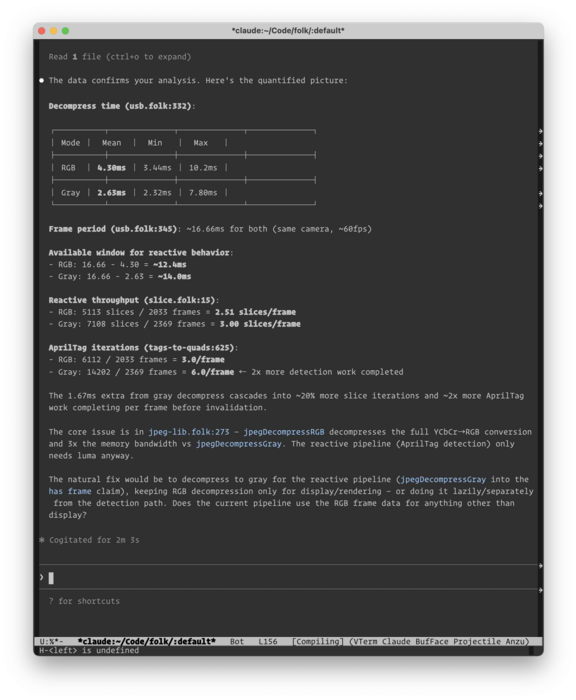576x700 pixels.
Task: Click the '7.80ms' Gray max cell
Action: 203,193
